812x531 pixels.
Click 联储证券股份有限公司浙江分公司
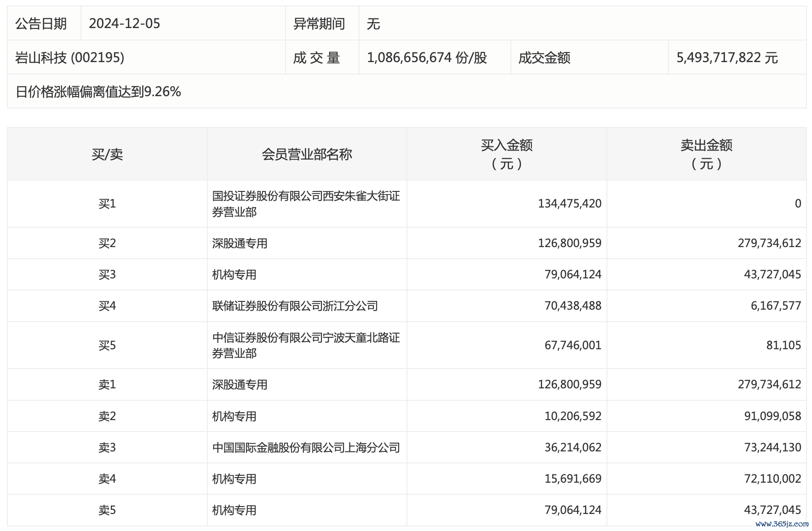click(x=295, y=306)
